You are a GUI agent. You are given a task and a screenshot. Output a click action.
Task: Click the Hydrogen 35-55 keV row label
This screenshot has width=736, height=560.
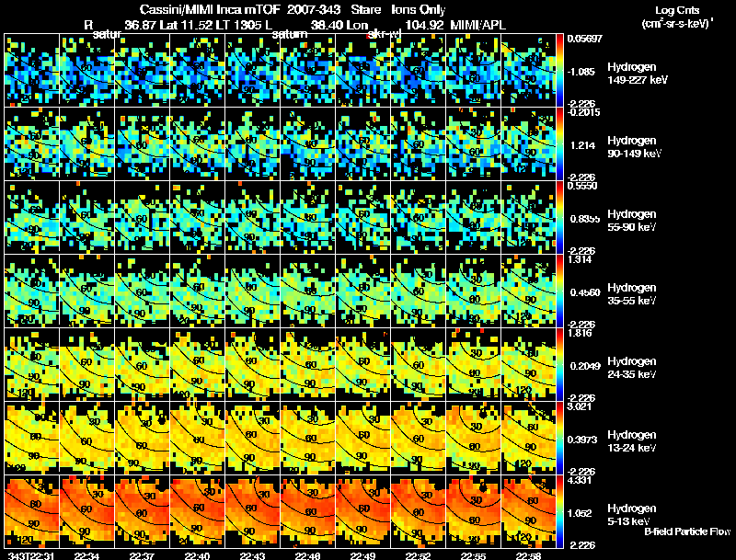click(x=632, y=294)
